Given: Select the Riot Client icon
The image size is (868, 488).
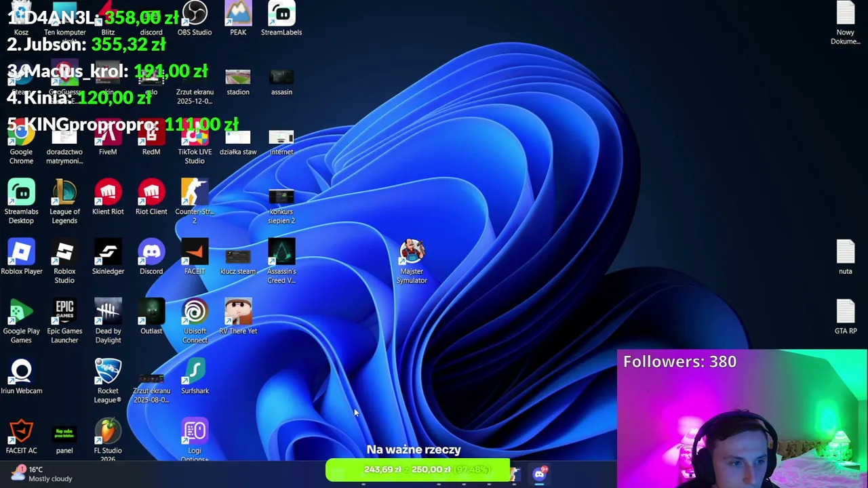Looking at the screenshot, I should pos(151,197).
